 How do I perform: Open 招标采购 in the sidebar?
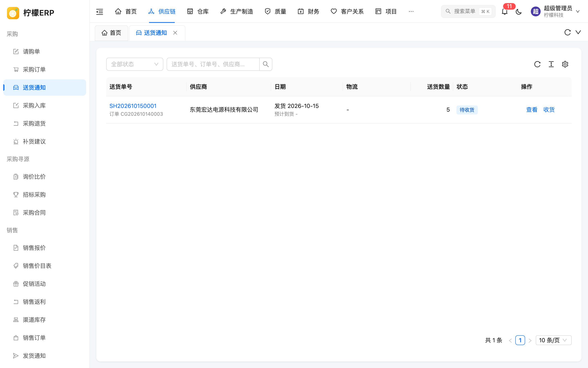(45, 195)
